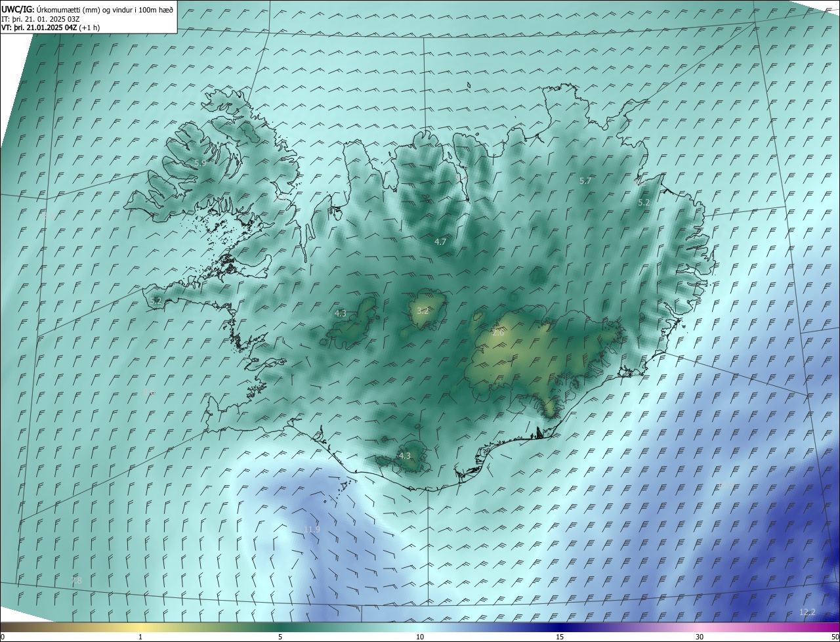The image size is (840, 642).
Task: Click the 5.2 value in east Iceland
Action: tap(644, 203)
